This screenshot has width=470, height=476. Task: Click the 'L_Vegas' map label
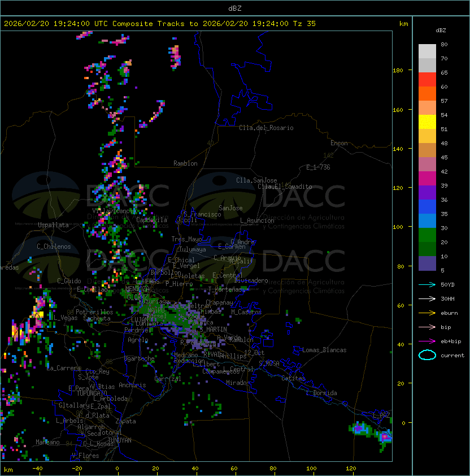pos(66,318)
